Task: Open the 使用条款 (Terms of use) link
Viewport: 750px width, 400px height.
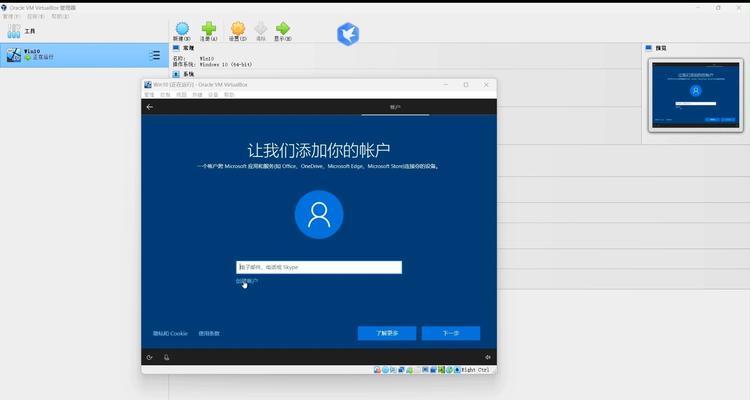Action: tap(209, 333)
